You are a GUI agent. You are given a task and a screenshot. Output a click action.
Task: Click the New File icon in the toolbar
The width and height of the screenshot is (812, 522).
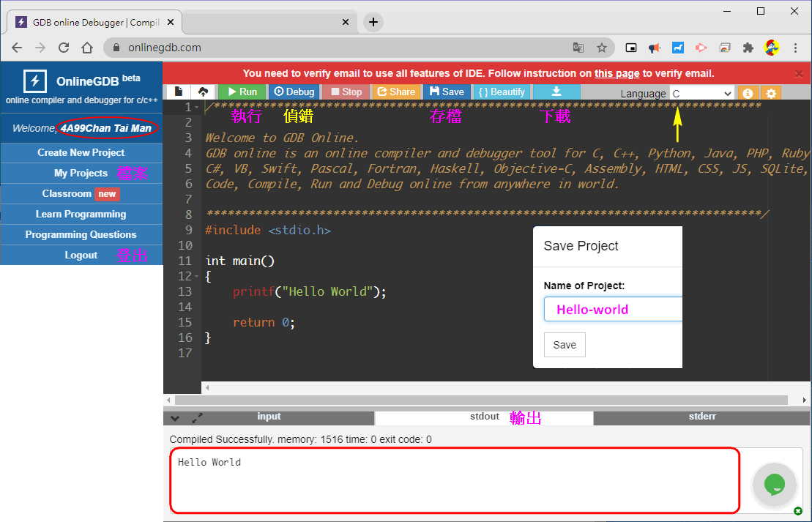pyautogui.click(x=178, y=92)
